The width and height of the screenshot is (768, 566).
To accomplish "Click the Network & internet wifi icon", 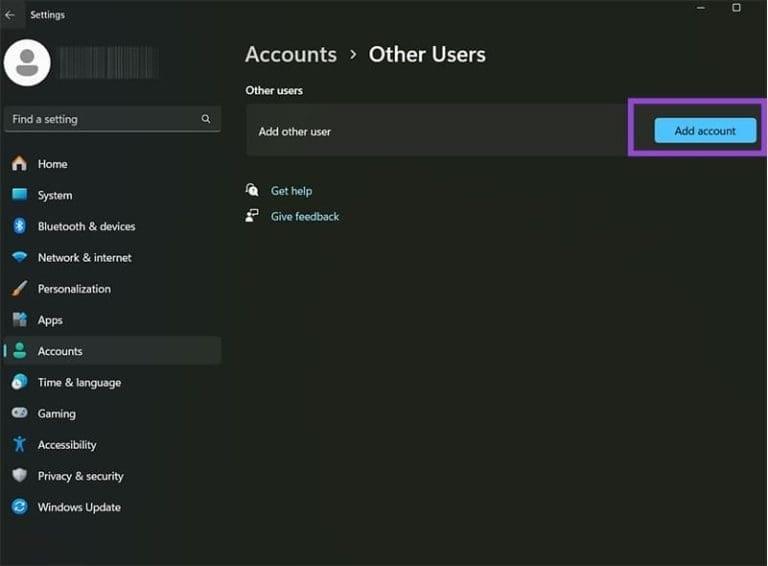I will point(19,257).
